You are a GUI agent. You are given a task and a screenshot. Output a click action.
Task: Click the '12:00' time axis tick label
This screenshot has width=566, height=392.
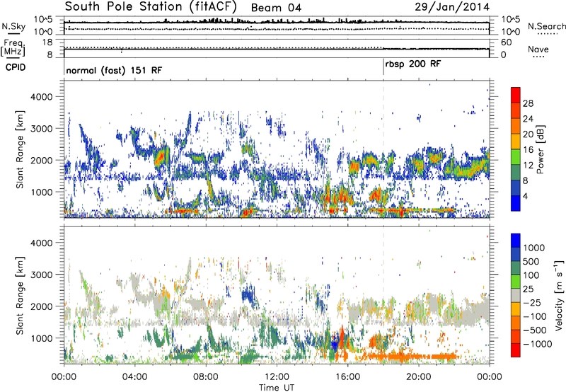pyautogui.click(x=277, y=377)
